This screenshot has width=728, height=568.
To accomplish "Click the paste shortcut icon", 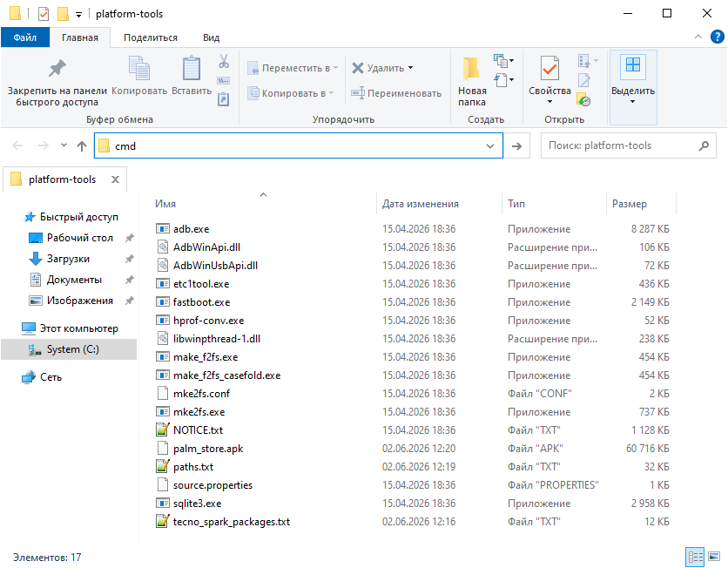I will coord(224,99).
